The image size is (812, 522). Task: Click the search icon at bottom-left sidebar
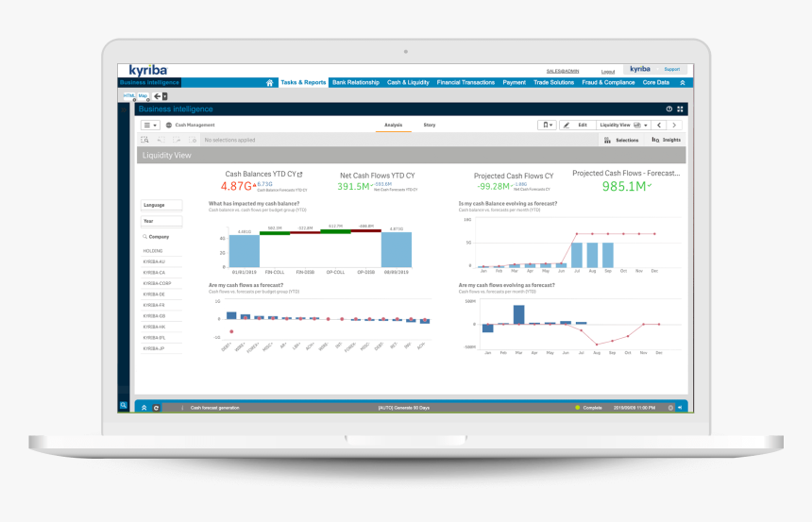[x=123, y=406]
